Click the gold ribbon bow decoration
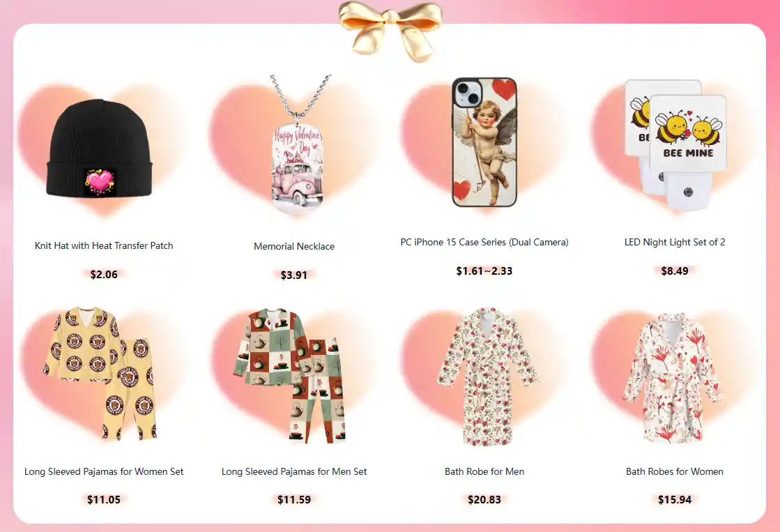This screenshot has height=532, width=780. point(390,30)
